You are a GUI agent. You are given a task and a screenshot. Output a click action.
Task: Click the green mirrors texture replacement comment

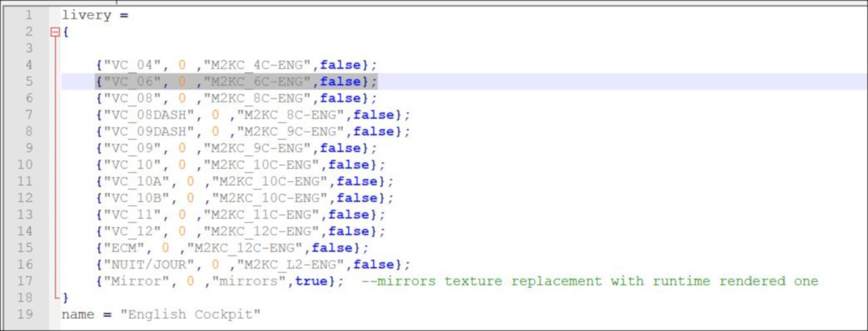click(590, 281)
